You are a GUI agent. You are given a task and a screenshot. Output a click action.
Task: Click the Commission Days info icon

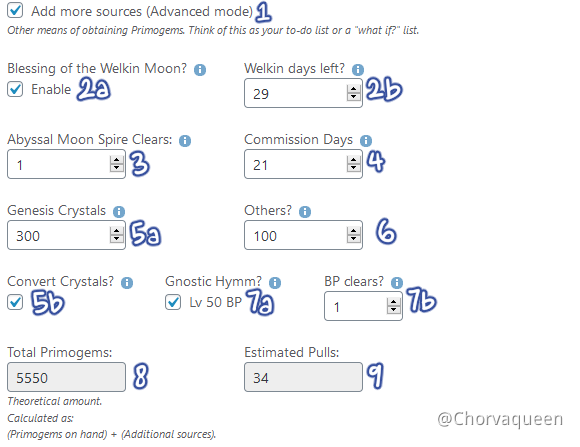366,141
